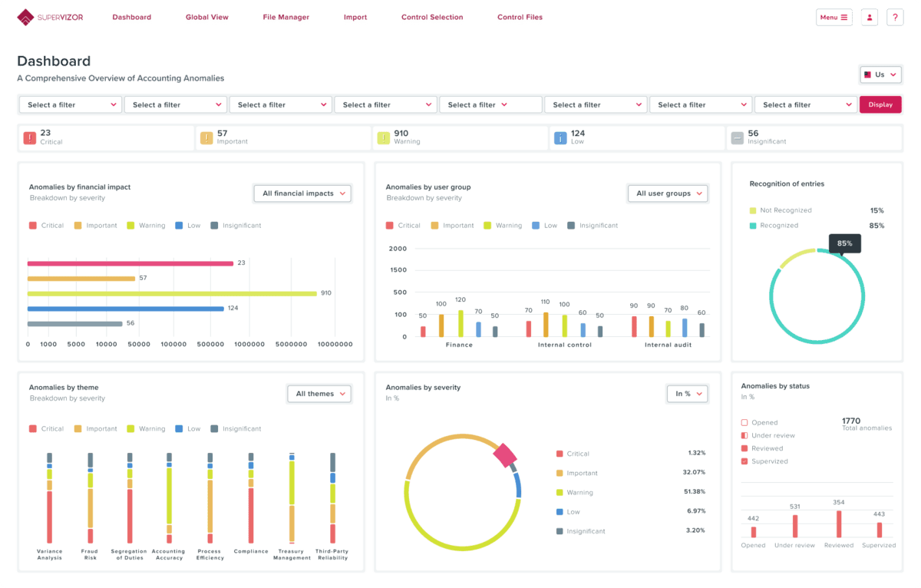The height and width of the screenshot is (588, 921).
Task: Open Control Selection in navigation
Action: click(431, 17)
